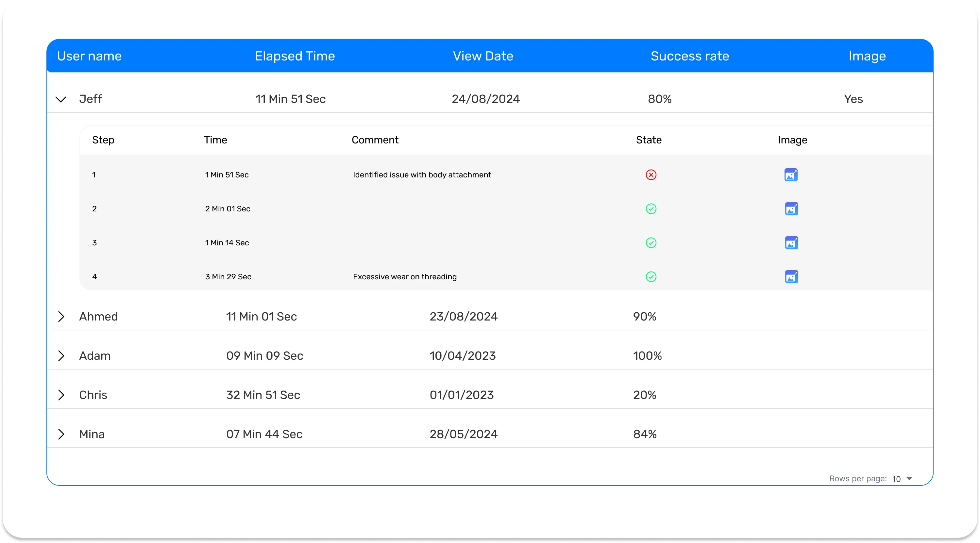
Task: Expand Ahmed's row details
Action: 61,316
